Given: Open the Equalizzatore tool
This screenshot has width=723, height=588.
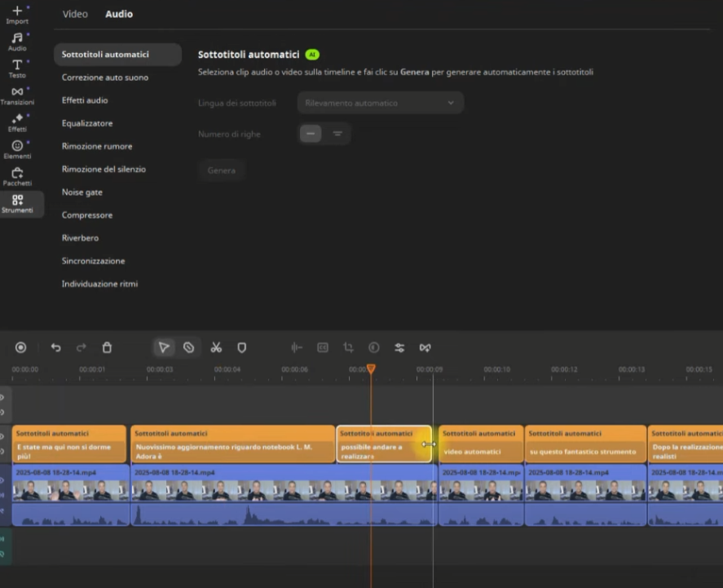Looking at the screenshot, I should coord(87,123).
